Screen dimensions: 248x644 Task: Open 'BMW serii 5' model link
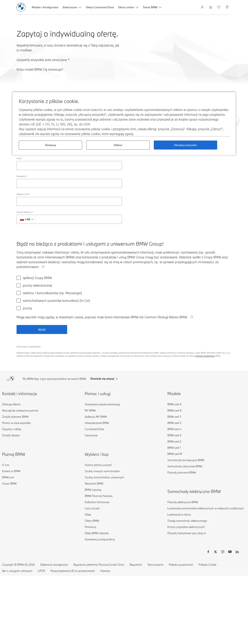(174, 423)
